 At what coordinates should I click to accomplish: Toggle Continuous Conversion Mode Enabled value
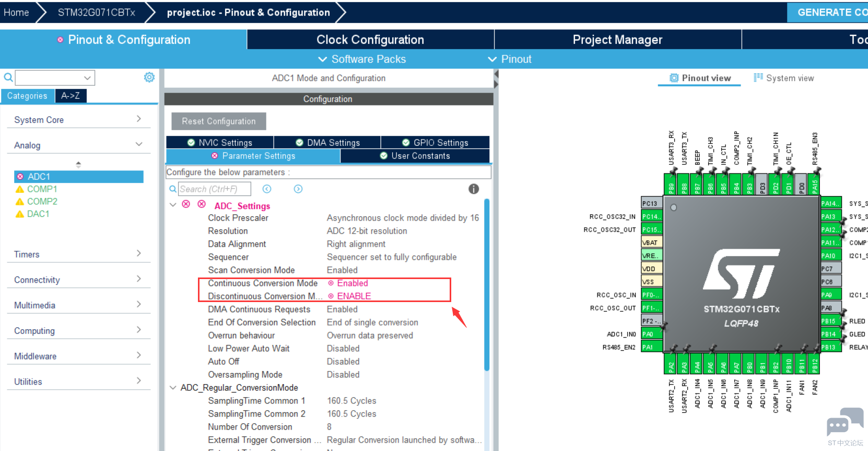[352, 283]
